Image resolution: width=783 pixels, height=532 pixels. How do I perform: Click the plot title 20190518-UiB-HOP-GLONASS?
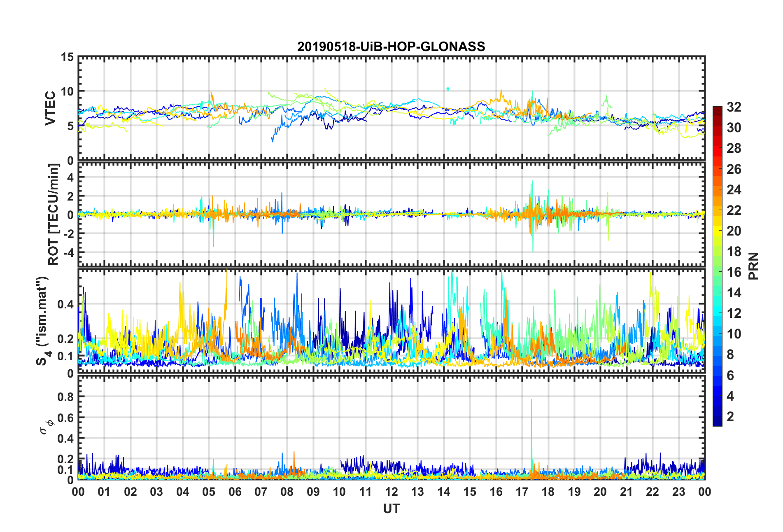pyautogui.click(x=391, y=47)
